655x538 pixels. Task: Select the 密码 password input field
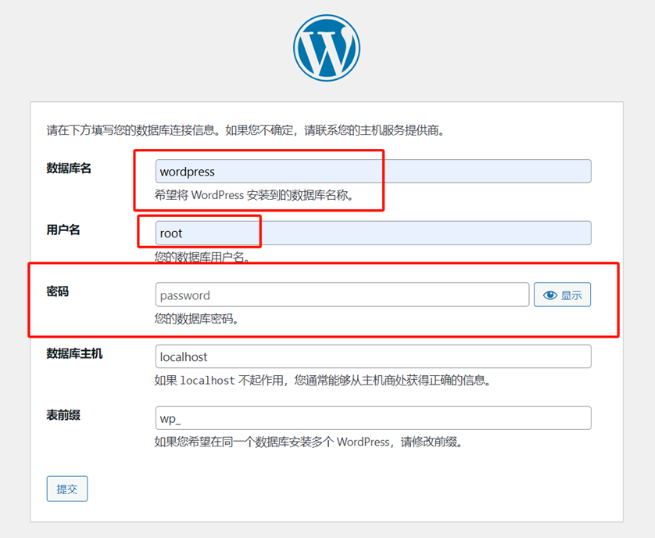342,295
